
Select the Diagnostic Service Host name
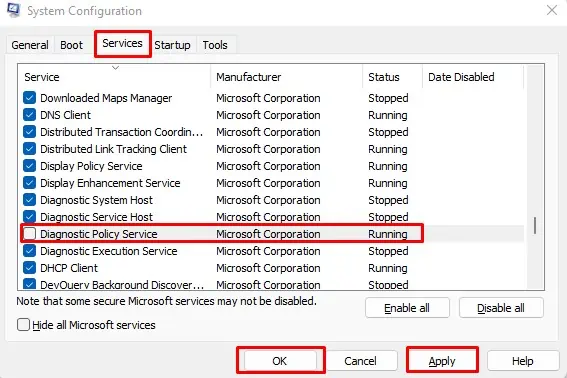[97, 217]
